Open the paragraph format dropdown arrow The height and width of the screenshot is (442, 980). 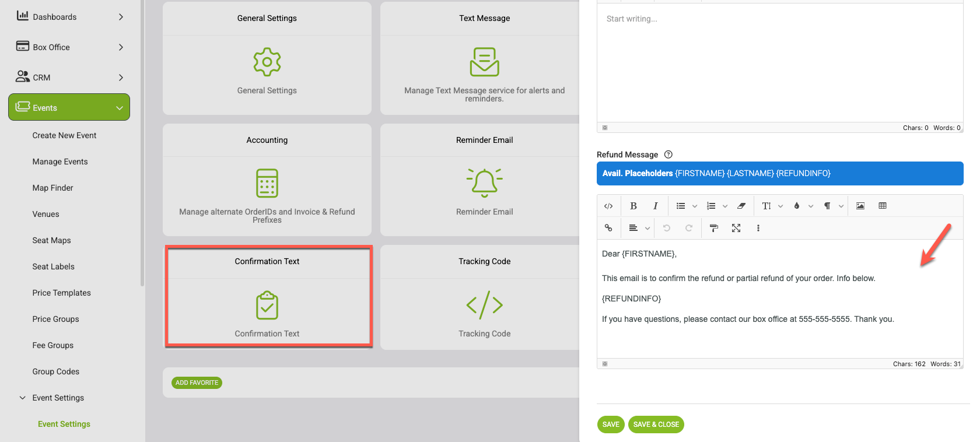point(841,206)
